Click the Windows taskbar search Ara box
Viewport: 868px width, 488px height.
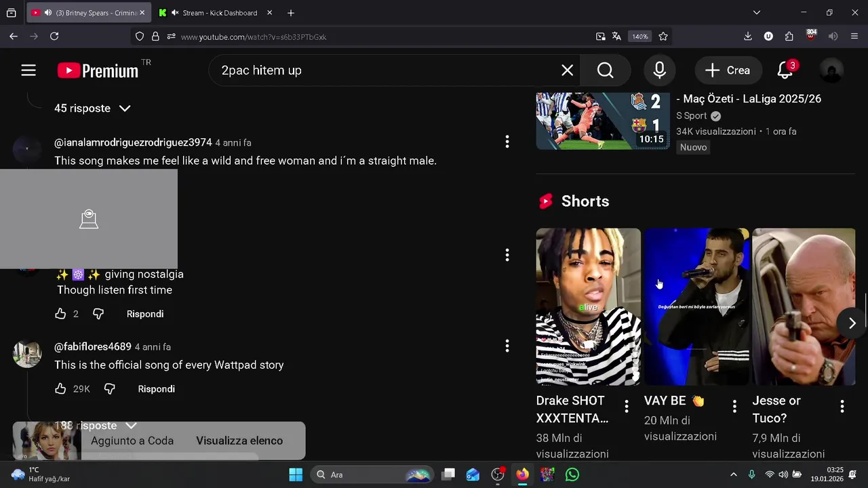click(x=372, y=474)
